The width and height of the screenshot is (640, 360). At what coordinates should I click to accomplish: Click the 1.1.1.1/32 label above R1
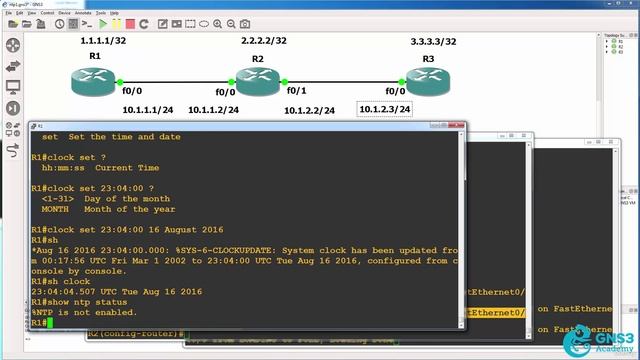(x=103, y=41)
